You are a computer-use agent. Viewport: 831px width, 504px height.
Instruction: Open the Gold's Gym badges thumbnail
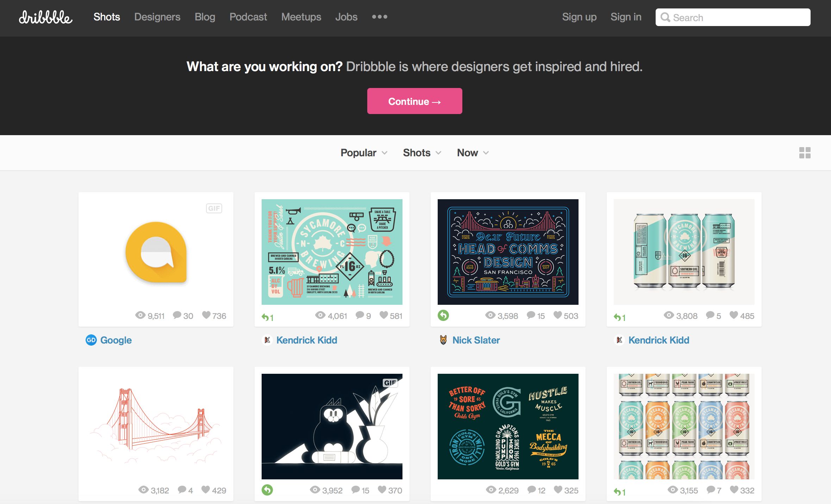click(508, 427)
